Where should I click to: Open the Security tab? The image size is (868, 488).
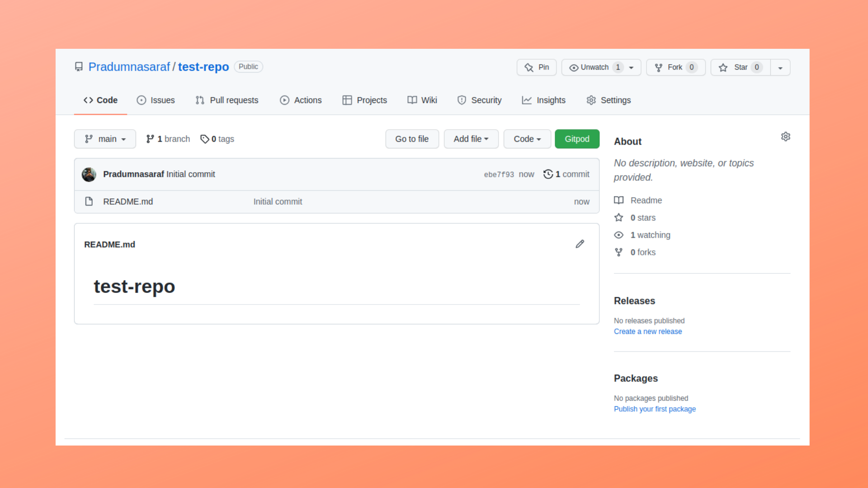479,100
